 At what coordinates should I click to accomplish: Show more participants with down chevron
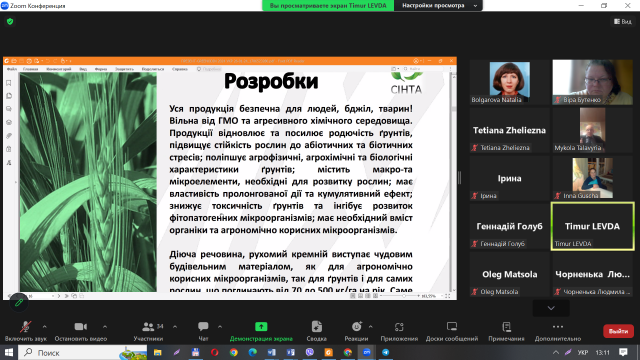[x=551, y=308]
